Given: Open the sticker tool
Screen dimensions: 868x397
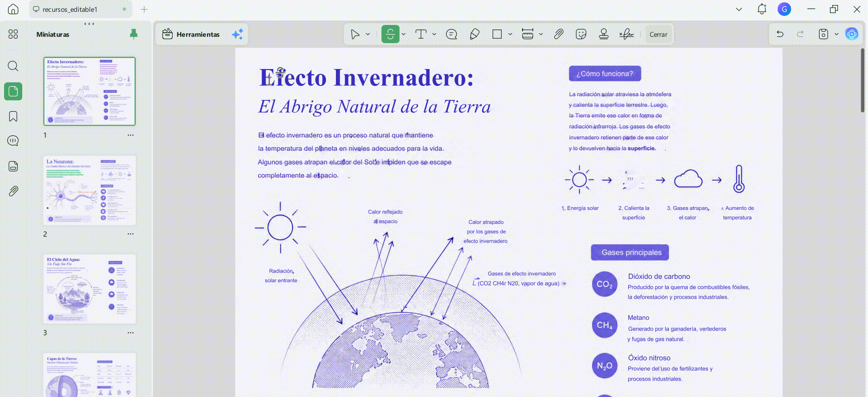Looking at the screenshot, I should pos(581,34).
